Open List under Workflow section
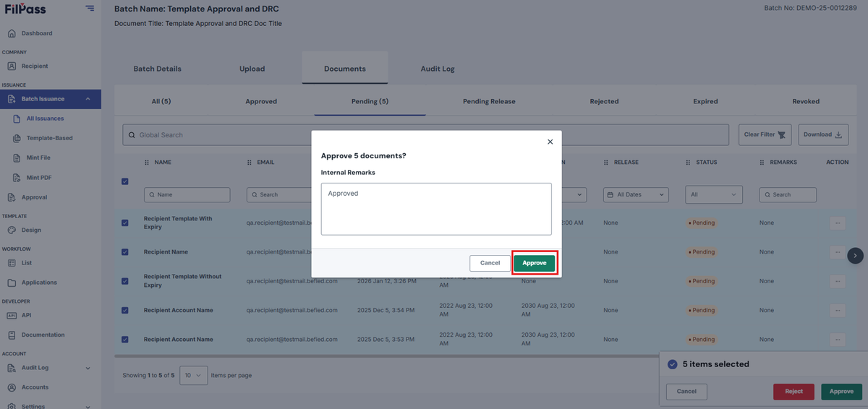868x409 pixels. (x=27, y=263)
